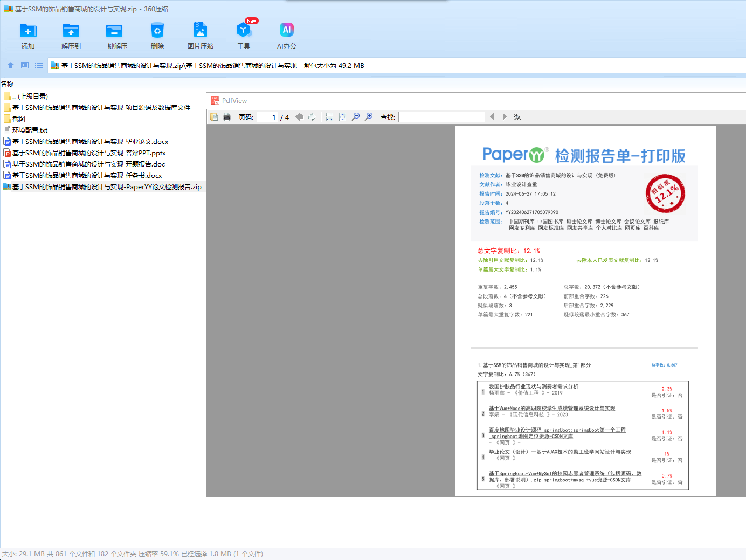
Task: Click the 总文字复制比: 12.1% text
Action: [509, 251]
